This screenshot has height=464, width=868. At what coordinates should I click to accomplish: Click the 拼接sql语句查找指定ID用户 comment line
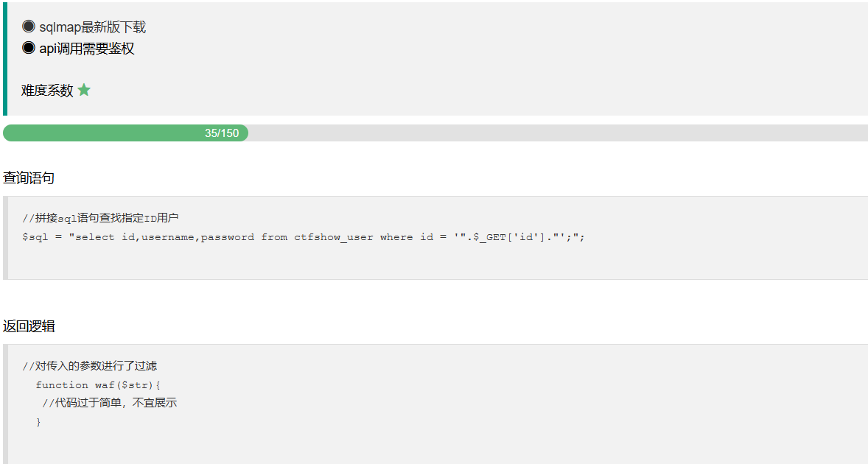pyautogui.click(x=101, y=218)
